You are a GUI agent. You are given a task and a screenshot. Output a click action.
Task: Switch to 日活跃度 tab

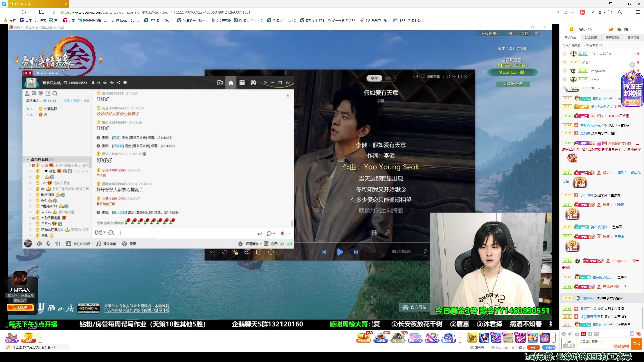pyautogui.click(x=570, y=38)
